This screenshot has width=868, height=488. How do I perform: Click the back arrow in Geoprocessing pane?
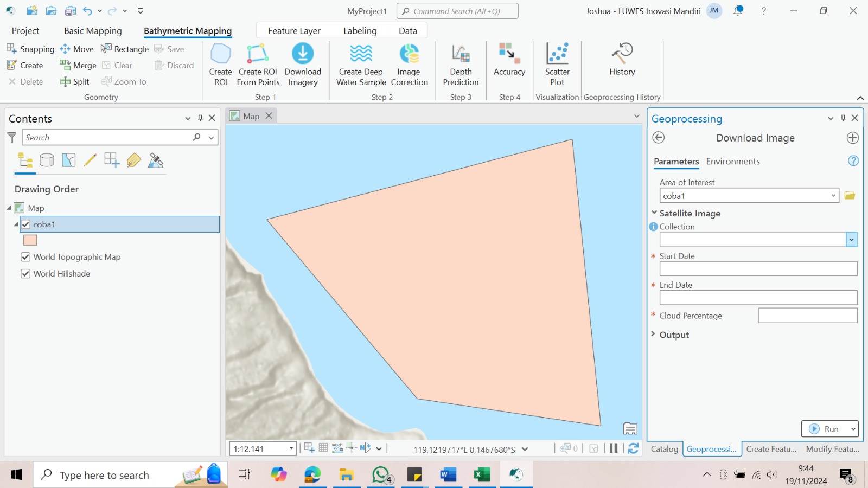(x=659, y=138)
